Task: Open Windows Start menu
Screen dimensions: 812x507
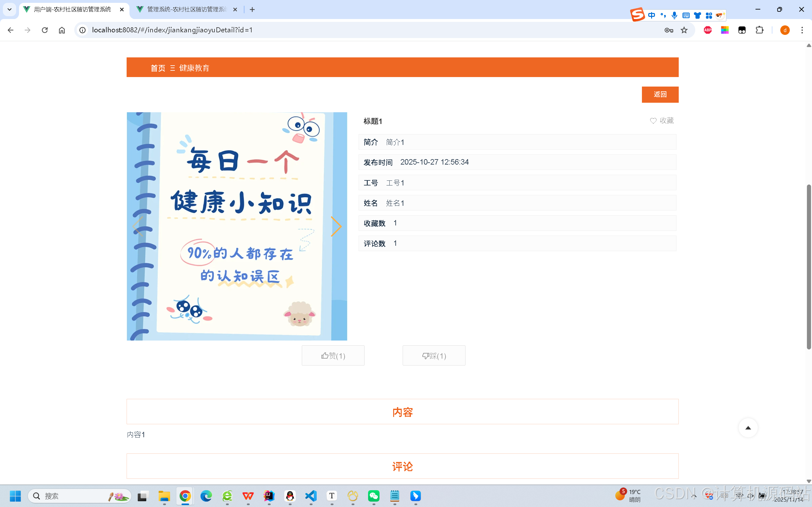Action: (15, 496)
